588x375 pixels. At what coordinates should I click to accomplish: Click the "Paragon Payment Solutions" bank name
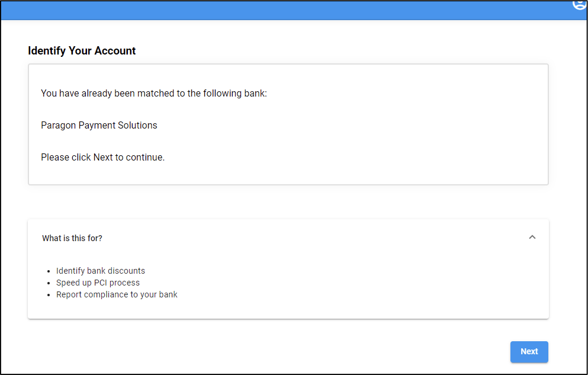click(x=99, y=125)
